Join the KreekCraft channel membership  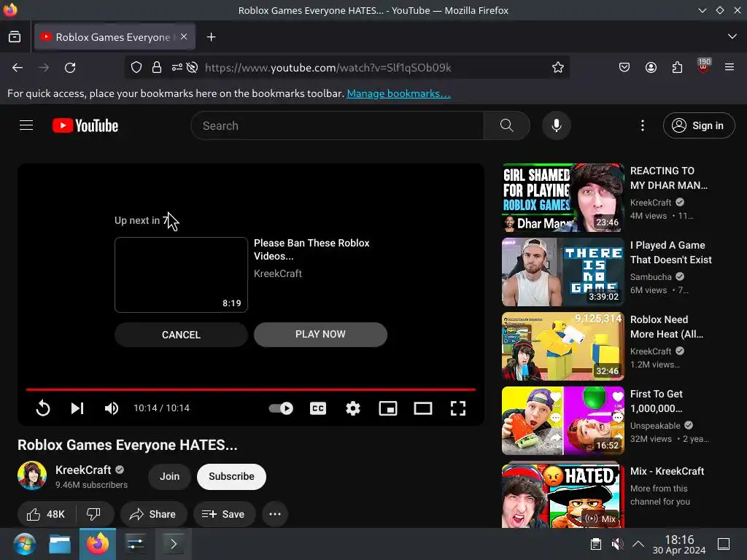click(x=169, y=477)
